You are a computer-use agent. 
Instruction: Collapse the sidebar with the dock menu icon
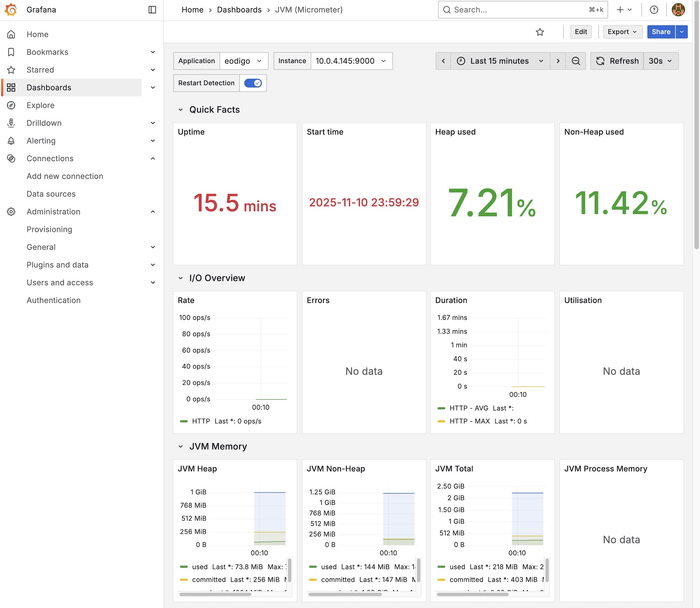tap(152, 10)
